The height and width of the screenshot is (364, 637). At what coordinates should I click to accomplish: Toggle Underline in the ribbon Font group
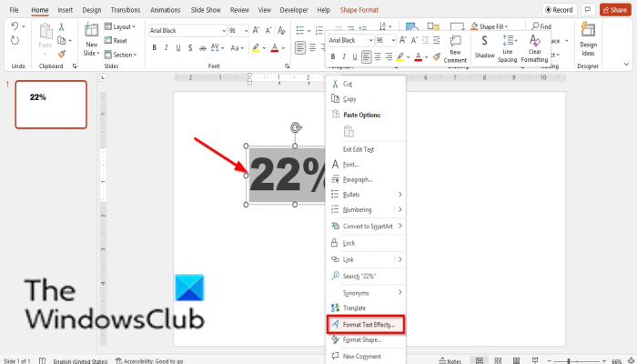click(x=178, y=48)
